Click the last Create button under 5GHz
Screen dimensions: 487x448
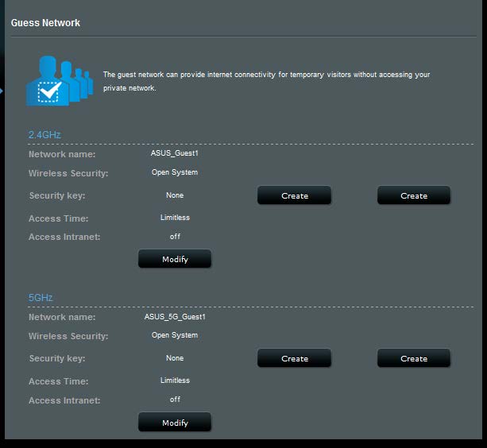coord(414,358)
